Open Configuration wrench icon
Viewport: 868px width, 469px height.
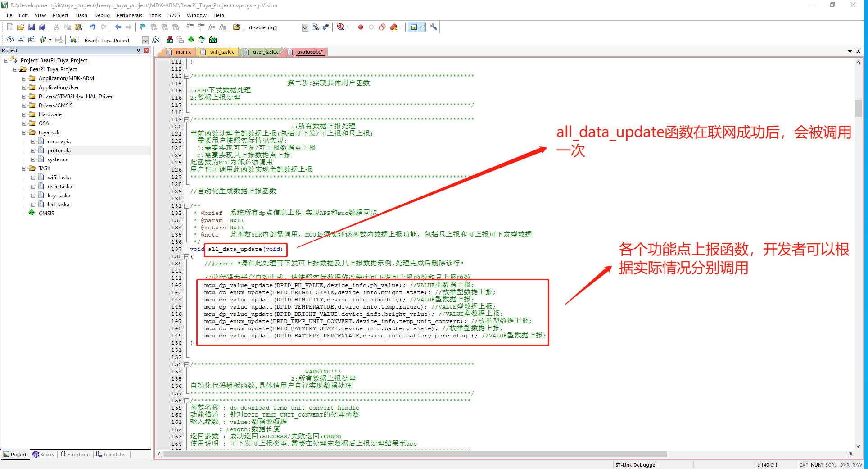[434, 27]
